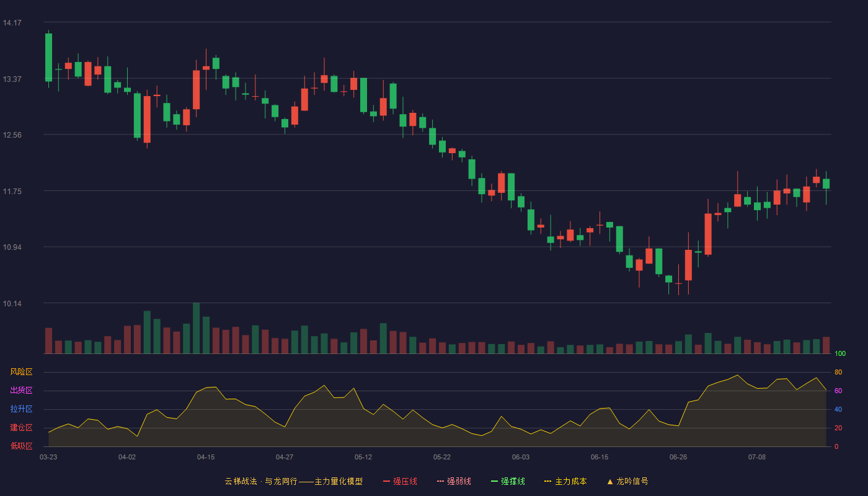Click the 低吸区 zone label

pyautogui.click(x=21, y=446)
